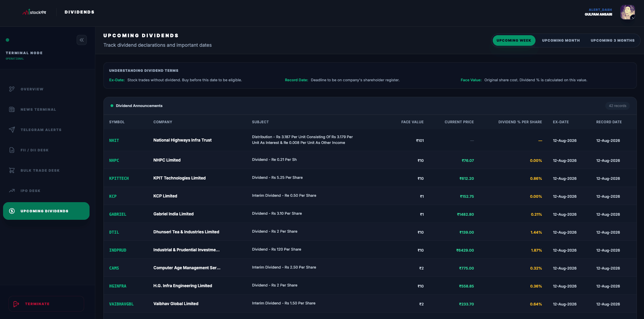Click the ₹1482.80 price cell

(x=465, y=214)
